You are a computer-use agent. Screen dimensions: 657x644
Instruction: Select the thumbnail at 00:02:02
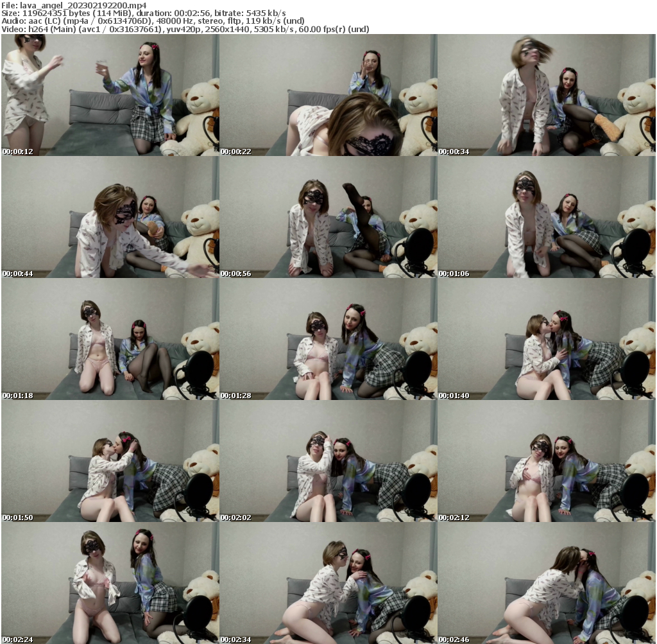click(328, 461)
